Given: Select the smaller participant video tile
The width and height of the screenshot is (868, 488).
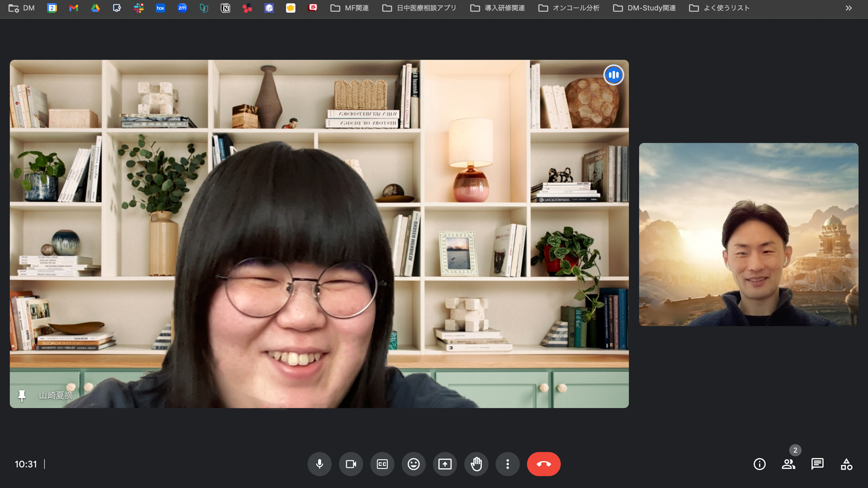Looking at the screenshot, I should (x=748, y=234).
